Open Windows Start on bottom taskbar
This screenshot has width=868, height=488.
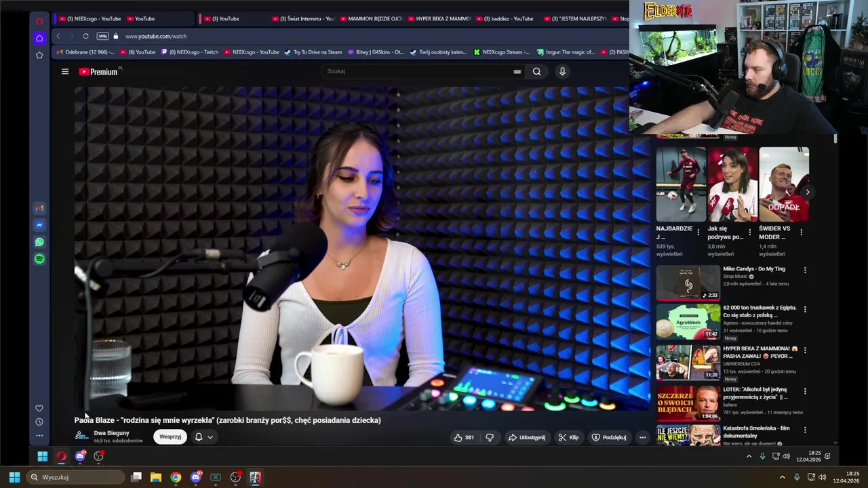click(x=14, y=477)
